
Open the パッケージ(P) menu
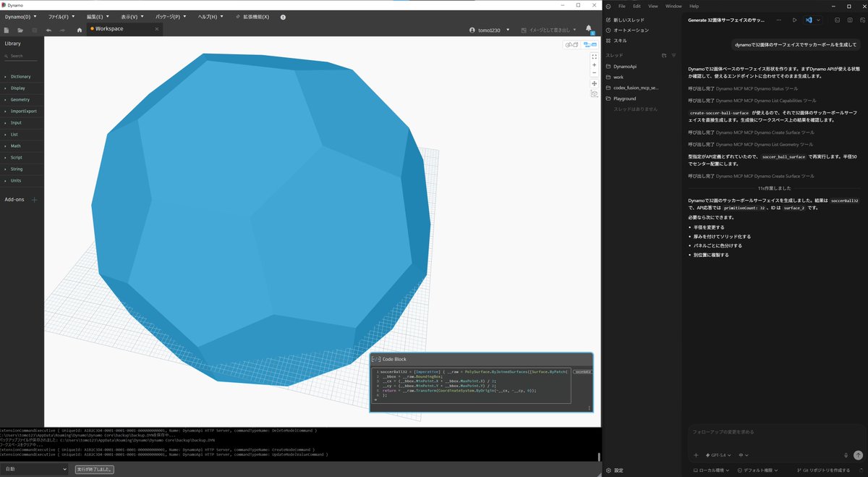click(x=171, y=17)
